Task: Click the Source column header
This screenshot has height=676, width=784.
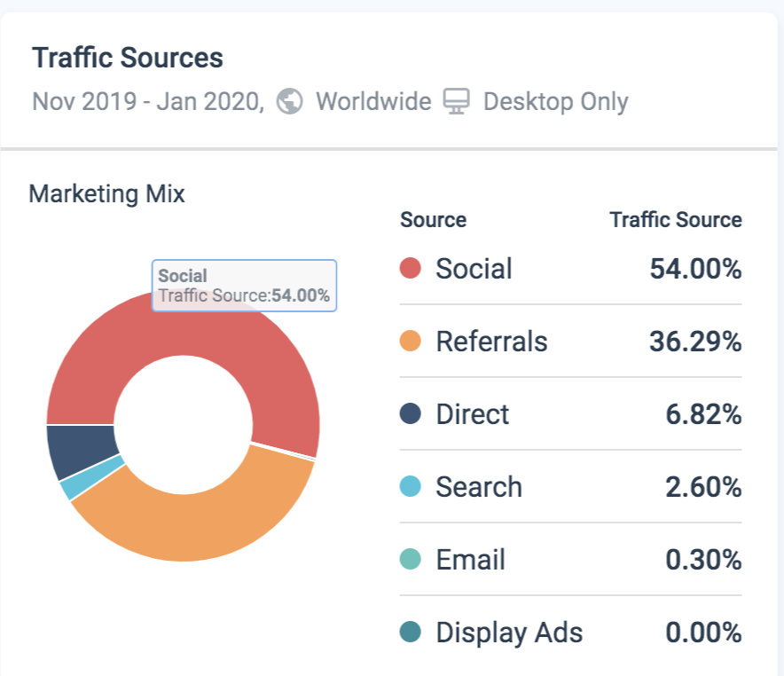Action: coord(433,220)
